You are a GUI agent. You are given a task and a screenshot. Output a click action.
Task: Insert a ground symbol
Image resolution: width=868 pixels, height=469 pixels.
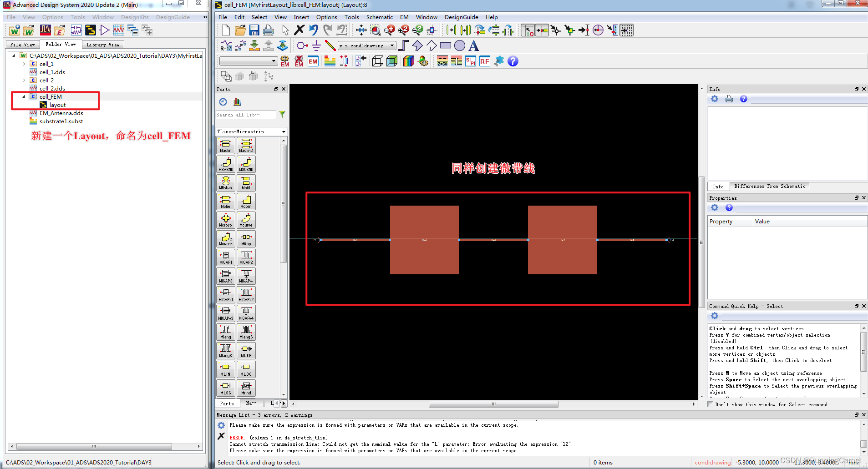coord(316,45)
